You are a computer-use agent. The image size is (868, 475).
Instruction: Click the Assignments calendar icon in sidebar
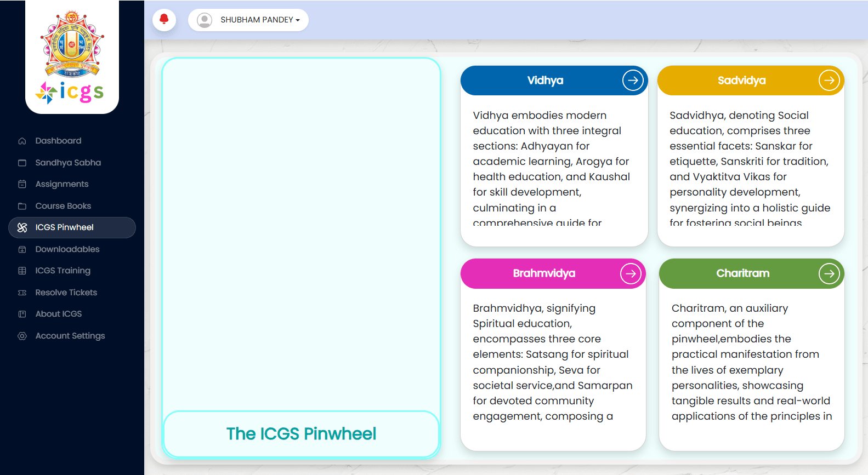click(22, 184)
